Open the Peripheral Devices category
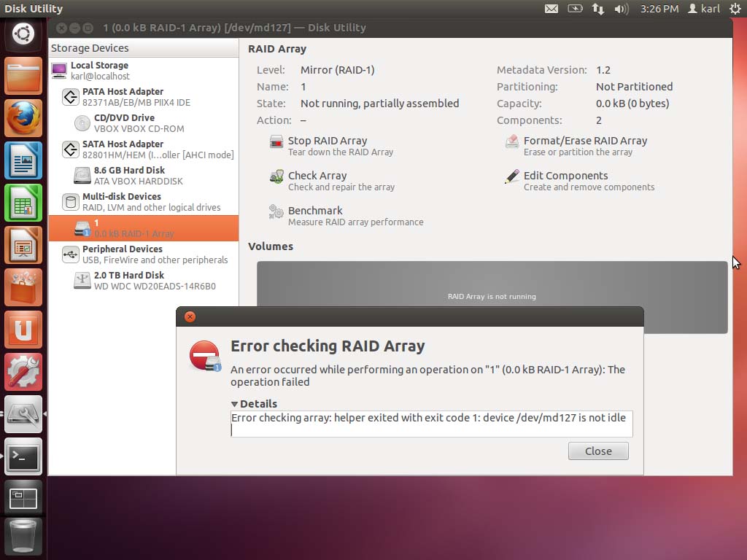 (144, 254)
